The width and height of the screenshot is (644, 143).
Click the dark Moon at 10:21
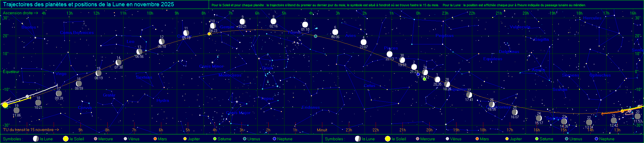tap(38, 103)
